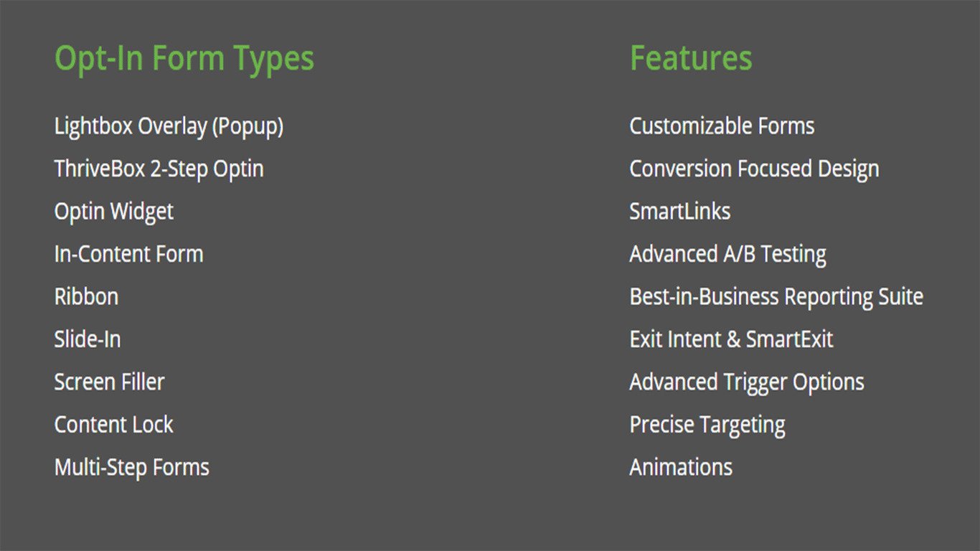Open Advanced A/B Testing
The image size is (980, 551).
pos(728,255)
